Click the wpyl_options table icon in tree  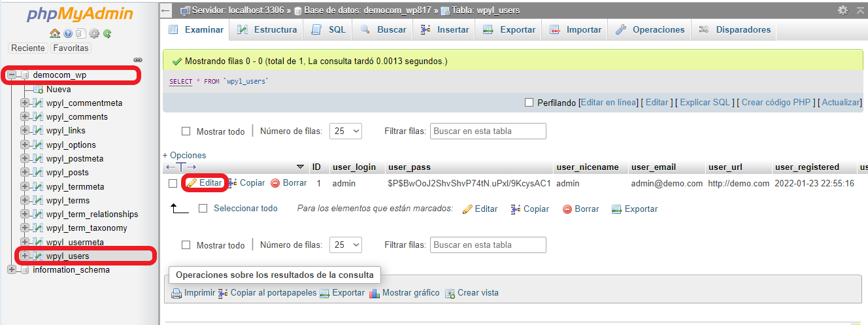[37, 145]
